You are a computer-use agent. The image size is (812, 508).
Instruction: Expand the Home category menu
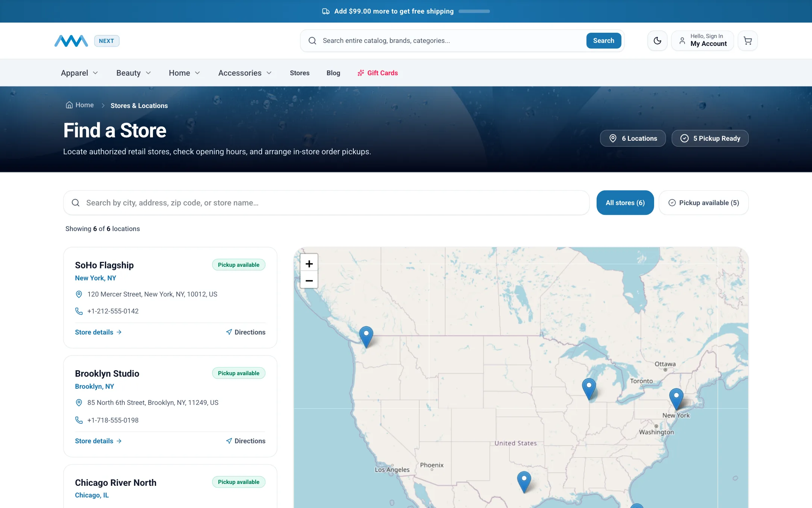point(184,73)
